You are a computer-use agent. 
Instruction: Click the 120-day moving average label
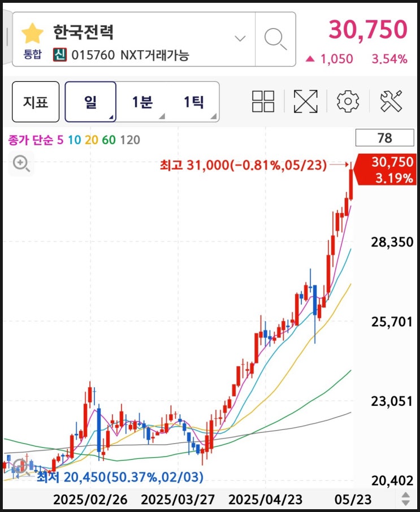[130, 140]
